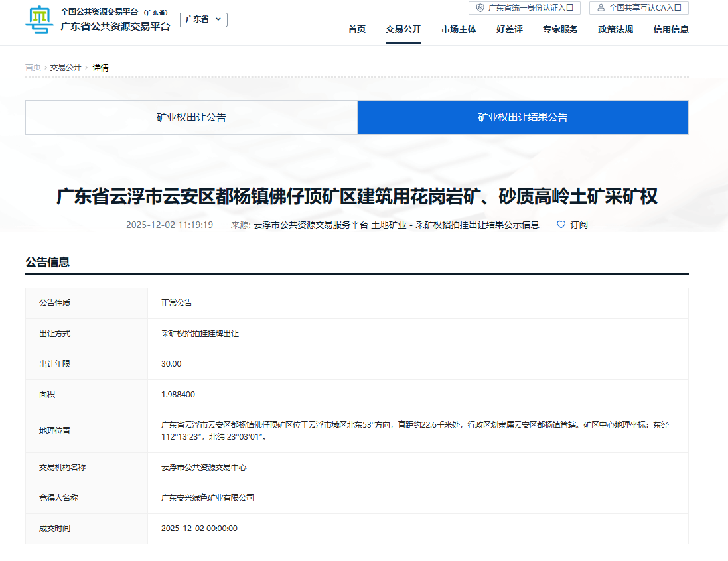Subscribe via the 订阅 link
The width and height of the screenshot is (728, 561).
coord(579,225)
